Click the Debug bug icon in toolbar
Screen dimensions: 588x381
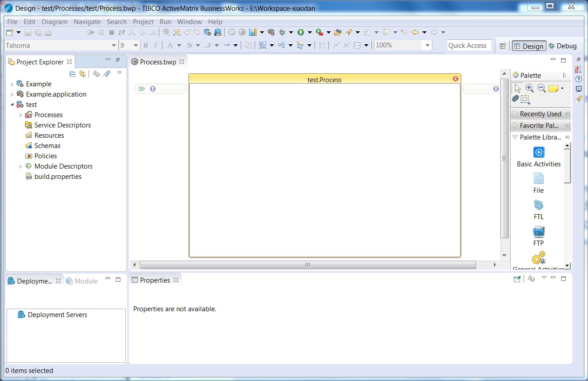click(282, 32)
